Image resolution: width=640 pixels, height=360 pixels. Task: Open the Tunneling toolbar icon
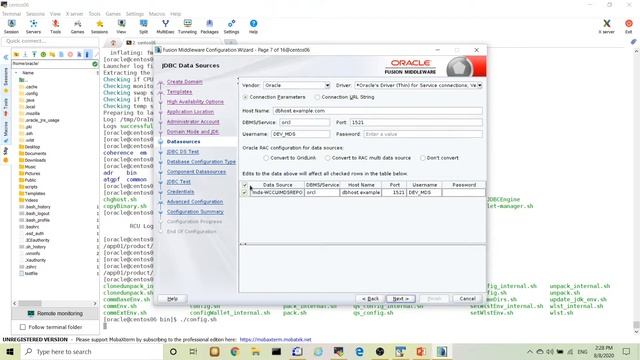(187, 26)
